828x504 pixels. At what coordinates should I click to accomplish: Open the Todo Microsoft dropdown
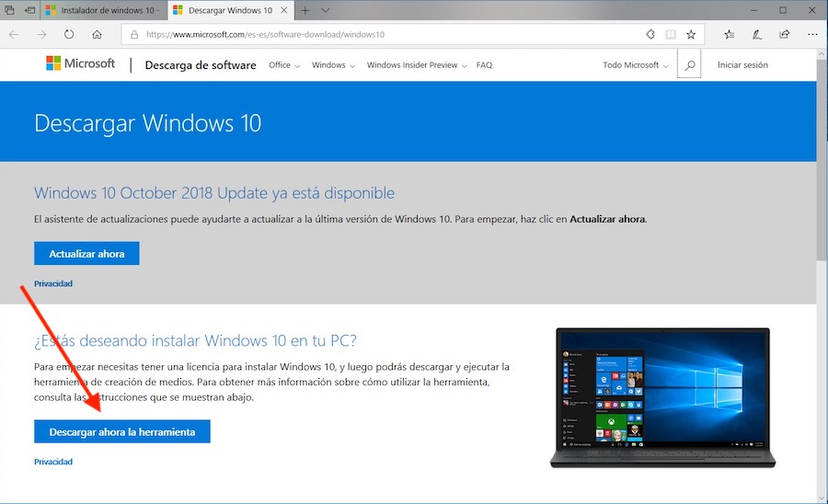pos(635,65)
